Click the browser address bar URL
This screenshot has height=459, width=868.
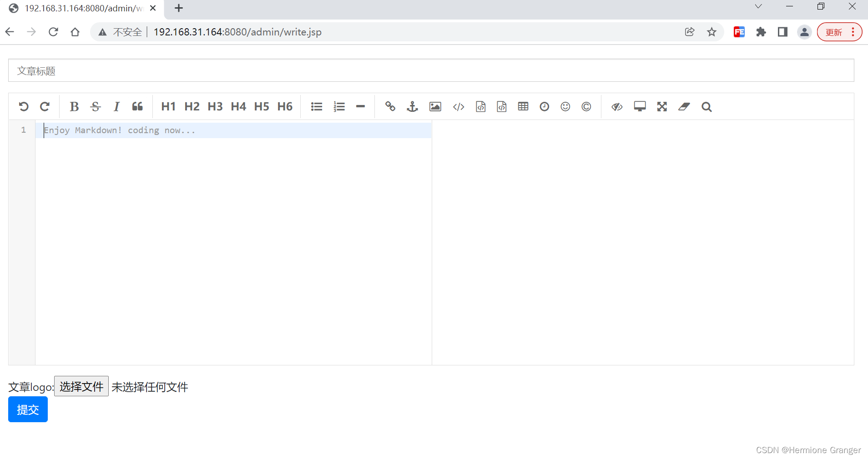[x=237, y=32]
